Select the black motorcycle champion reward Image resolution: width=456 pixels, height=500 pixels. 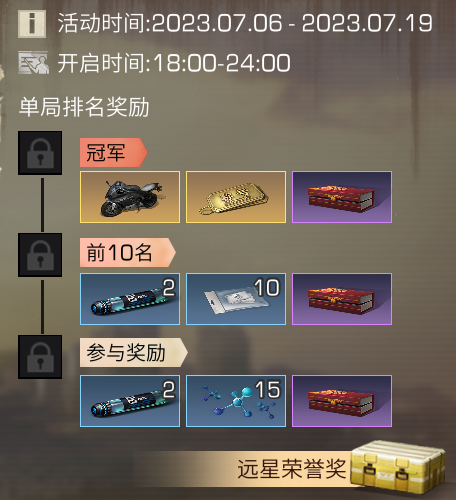point(130,197)
